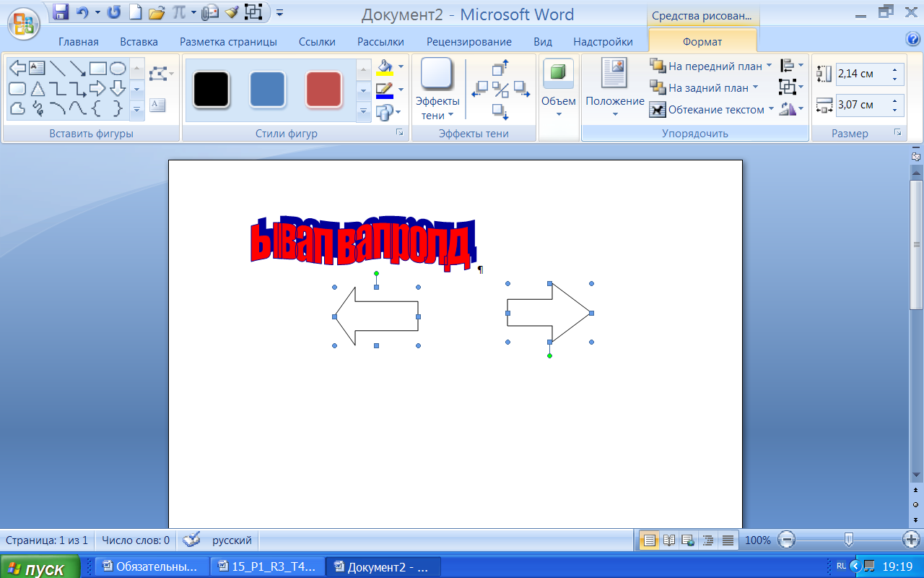Pick the text box shape in gallery
The width and height of the screenshot is (924, 578).
tap(37, 69)
